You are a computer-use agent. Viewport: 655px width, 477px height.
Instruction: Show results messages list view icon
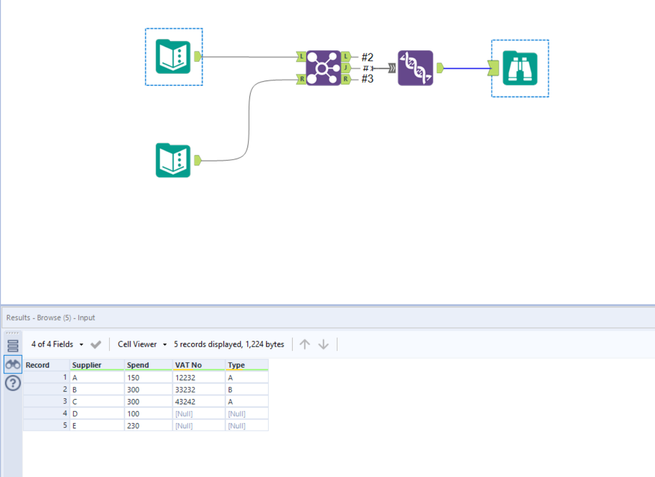pyautogui.click(x=13, y=346)
